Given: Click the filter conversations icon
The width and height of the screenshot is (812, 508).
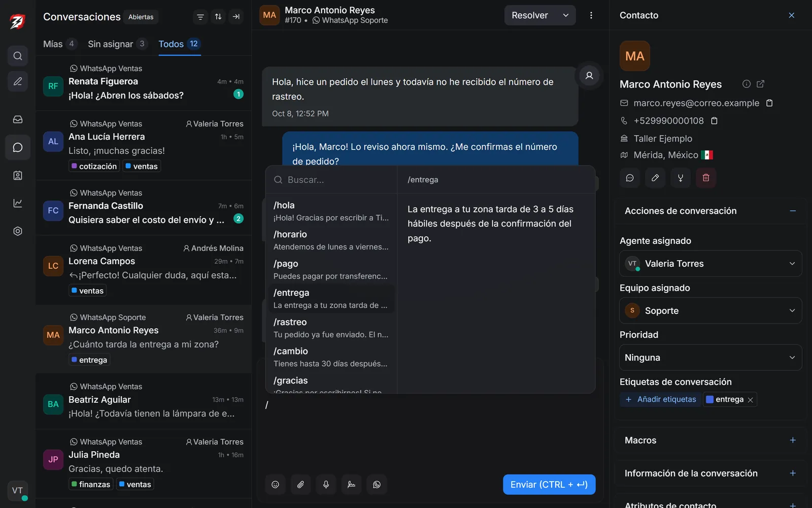Looking at the screenshot, I should click(x=200, y=17).
